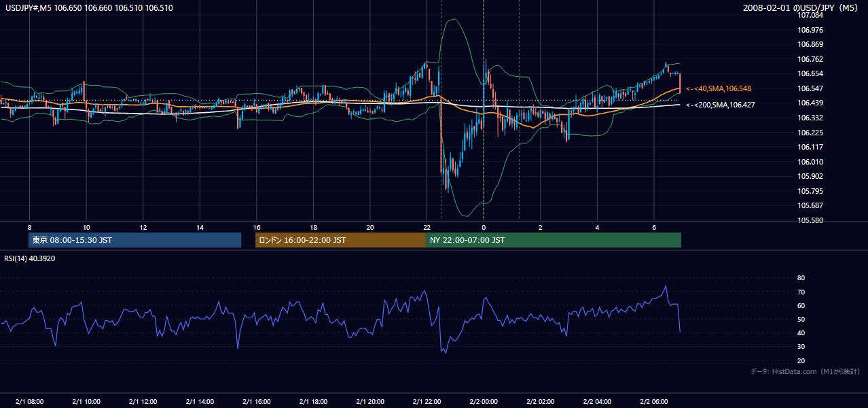Click the 2/2 06:00 time axis label
The height and width of the screenshot is (408, 868).
click(x=654, y=401)
